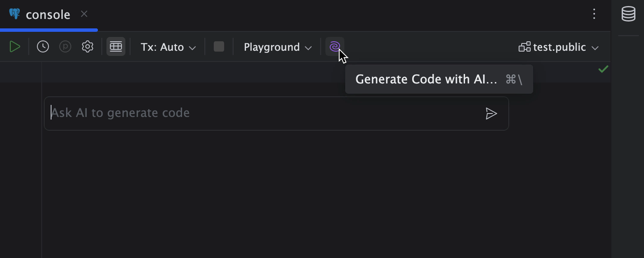Open the Tx: Auto transaction dropdown
Image resolution: width=644 pixels, height=258 pixels.
pyautogui.click(x=167, y=47)
